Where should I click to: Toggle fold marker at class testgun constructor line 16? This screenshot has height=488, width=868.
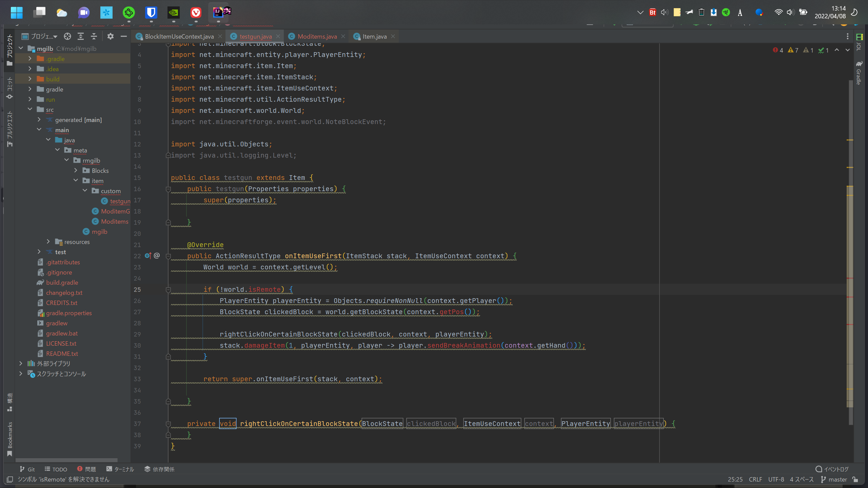[x=168, y=189]
